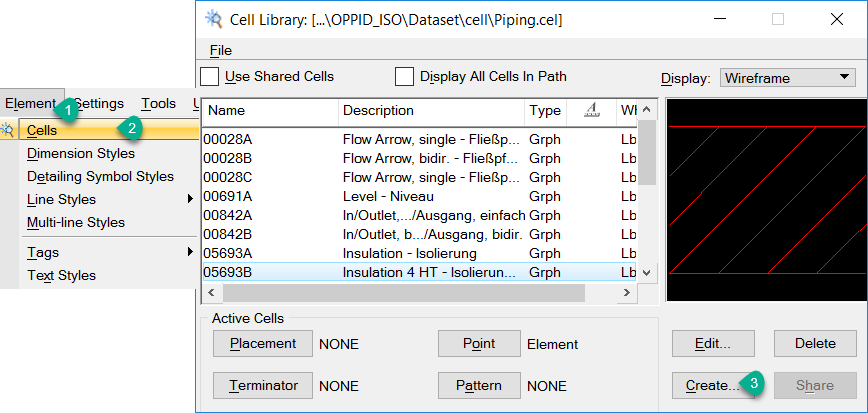This screenshot has height=413, width=868.
Task: Click the Placement active cell button
Action: coord(262,343)
